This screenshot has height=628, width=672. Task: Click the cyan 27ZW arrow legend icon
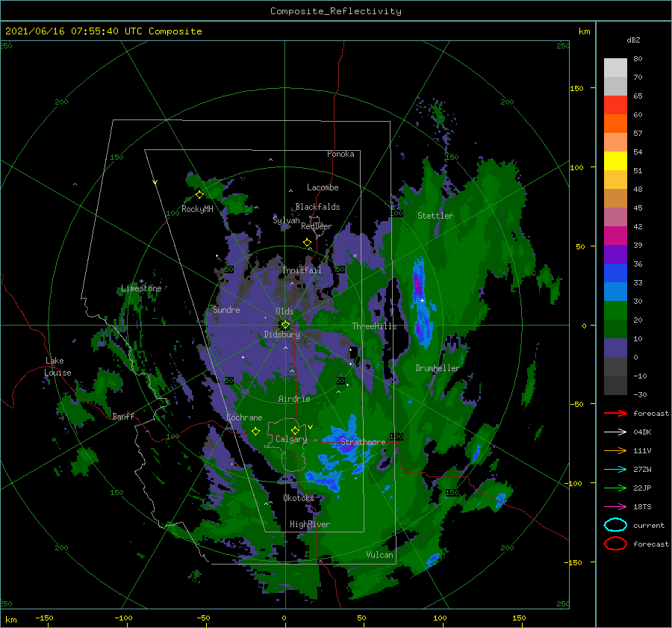(615, 470)
